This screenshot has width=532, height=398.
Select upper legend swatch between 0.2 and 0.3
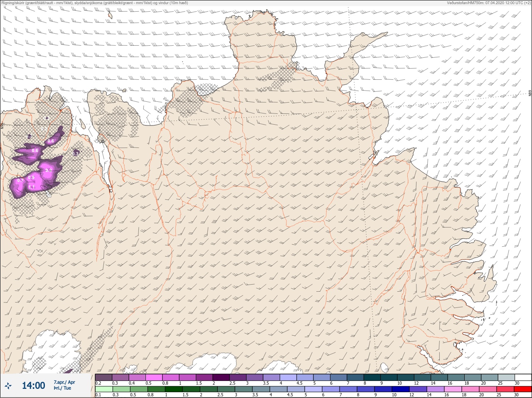coord(103,377)
